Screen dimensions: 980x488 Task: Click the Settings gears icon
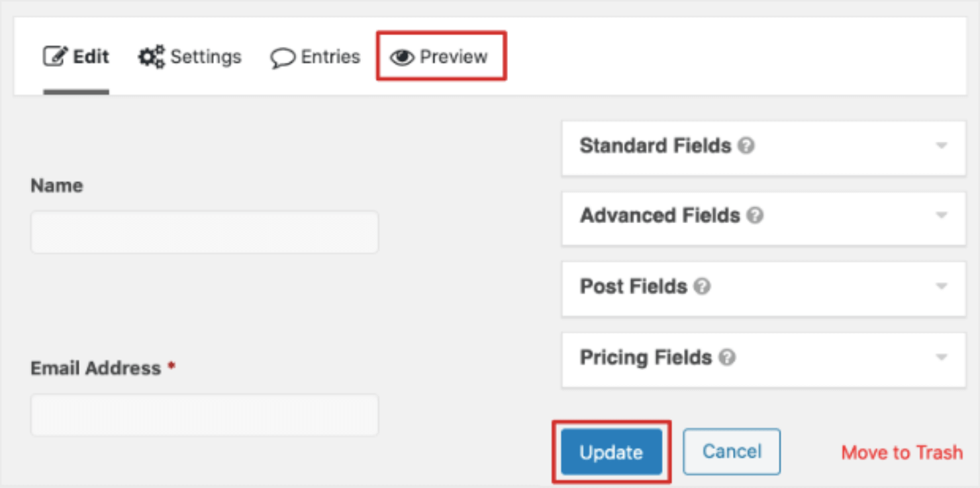[x=151, y=57]
